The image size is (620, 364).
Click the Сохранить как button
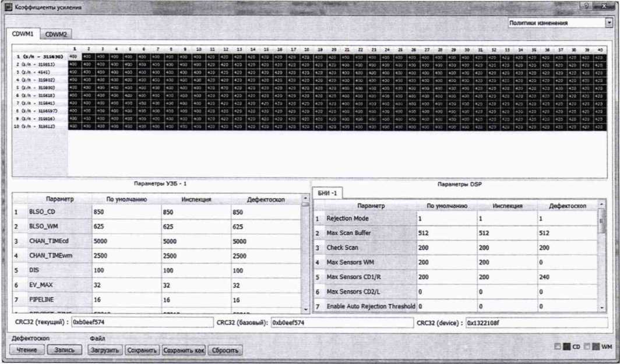pyautogui.click(x=184, y=350)
